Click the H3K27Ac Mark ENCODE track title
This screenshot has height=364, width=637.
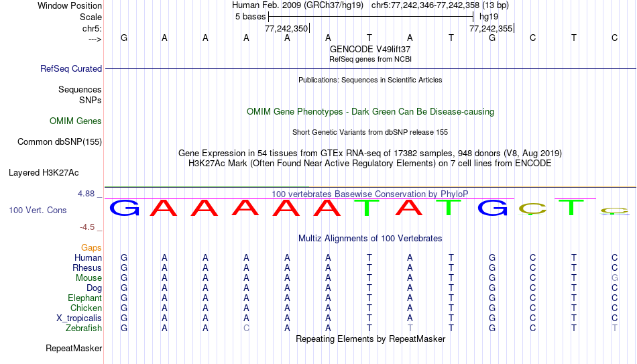point(370,164)
